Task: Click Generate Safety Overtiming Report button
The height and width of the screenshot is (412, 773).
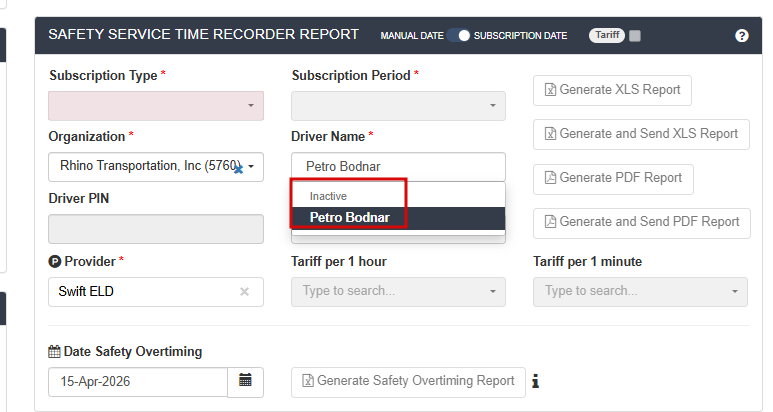Action: (x=408, y=381)
